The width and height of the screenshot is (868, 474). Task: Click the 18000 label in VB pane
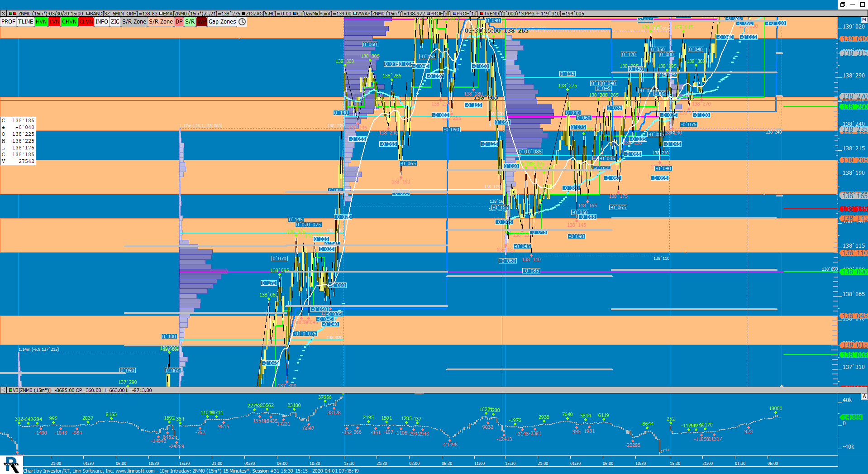pos(775,408)
